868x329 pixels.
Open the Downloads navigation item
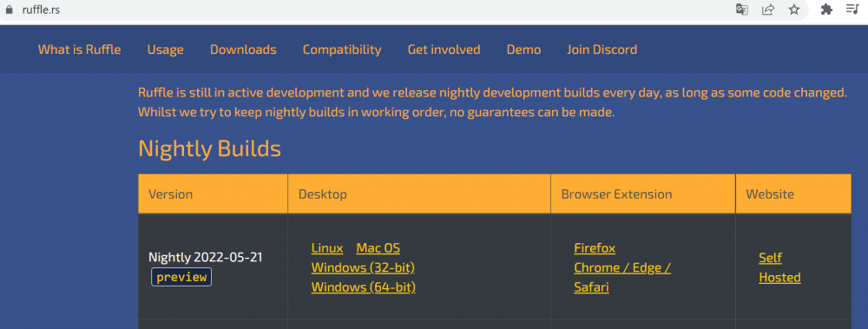point(243,49)
